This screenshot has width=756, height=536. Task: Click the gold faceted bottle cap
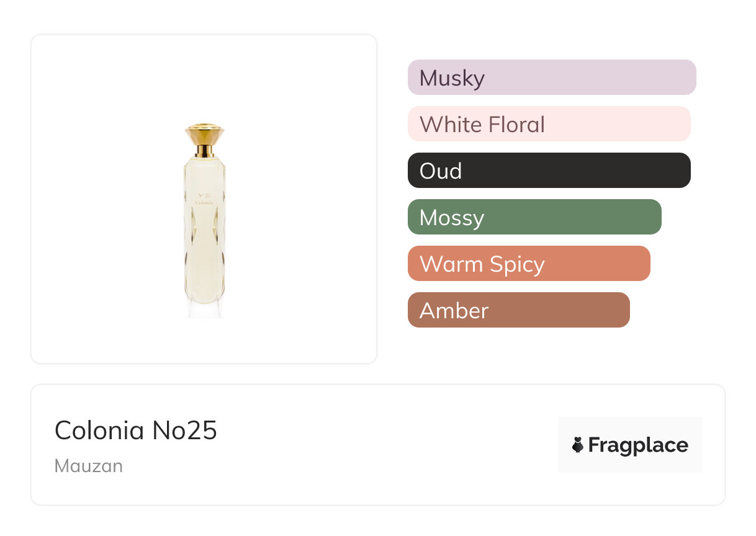point(204,133)
